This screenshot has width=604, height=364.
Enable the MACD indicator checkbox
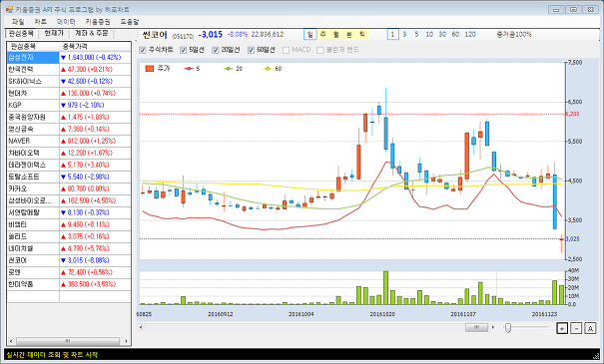[x=286, y=50]
